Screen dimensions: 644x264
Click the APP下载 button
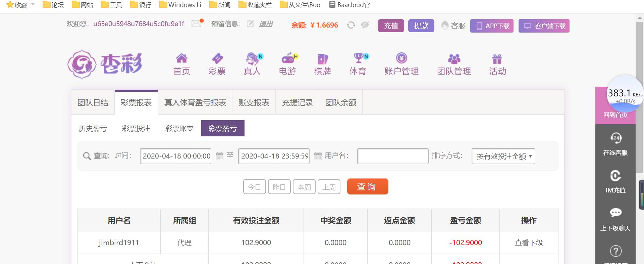(492, 26)
